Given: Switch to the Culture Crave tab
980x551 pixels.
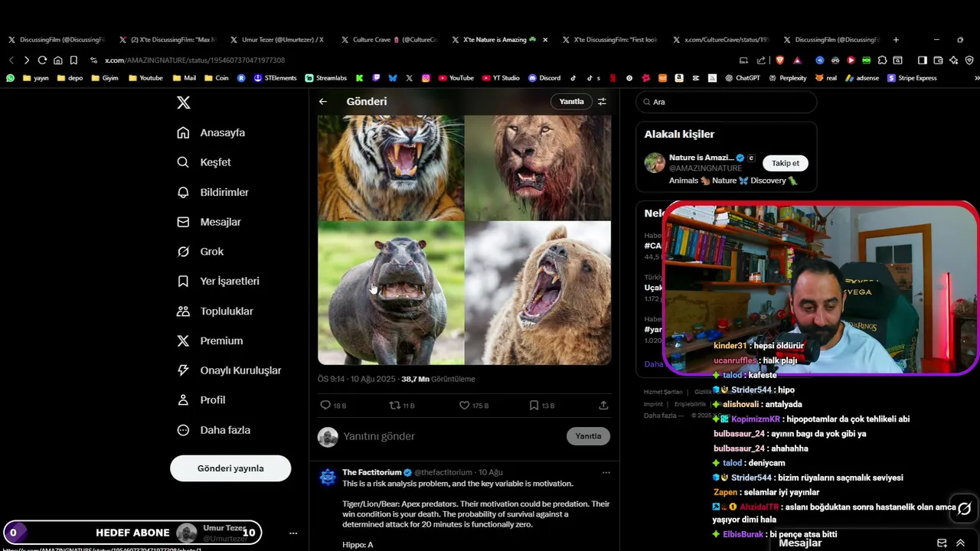Looking at the screenshot, I should point(390,40).
